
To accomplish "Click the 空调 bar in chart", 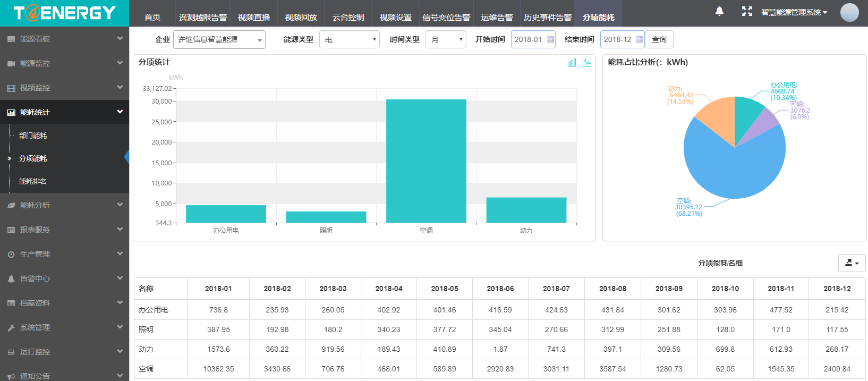I will pos(426,160).
